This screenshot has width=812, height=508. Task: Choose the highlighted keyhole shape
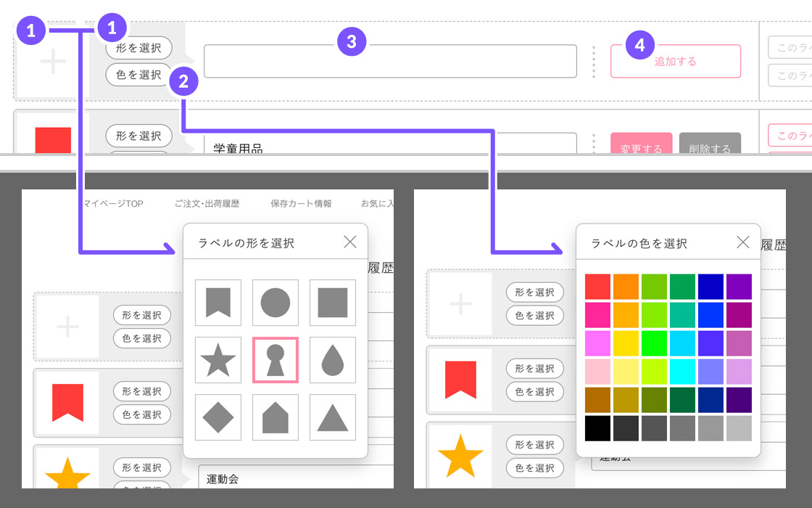tap(275, 361)
